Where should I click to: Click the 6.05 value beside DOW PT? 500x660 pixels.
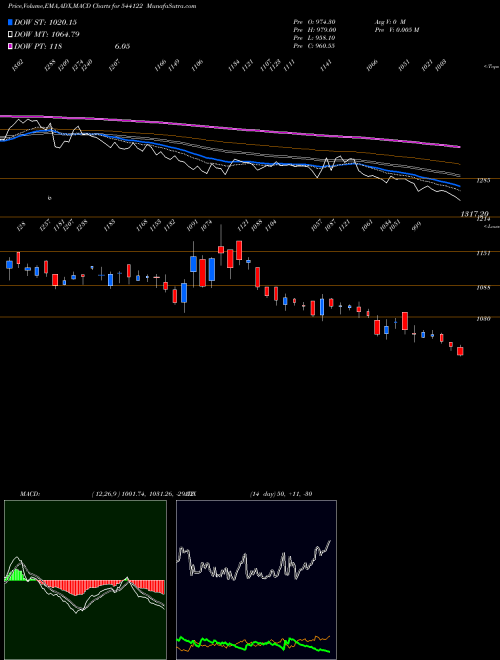pos(122,46)
